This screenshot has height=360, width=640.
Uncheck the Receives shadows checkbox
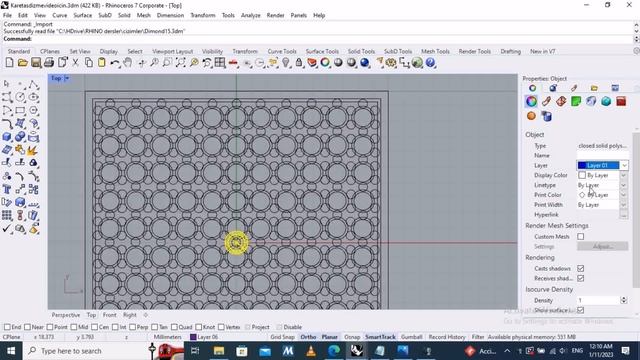coord(580,278)
